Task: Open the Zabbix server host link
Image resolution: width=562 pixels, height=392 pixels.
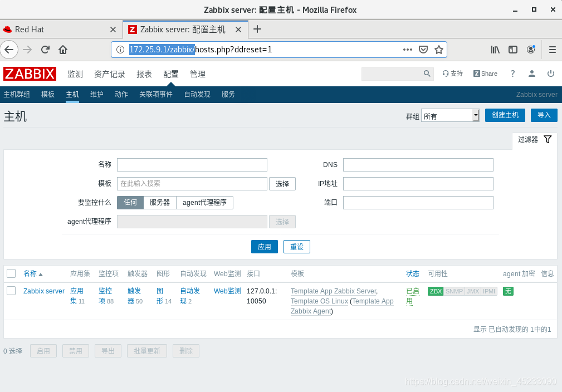Action: click(x=44, y=291)
